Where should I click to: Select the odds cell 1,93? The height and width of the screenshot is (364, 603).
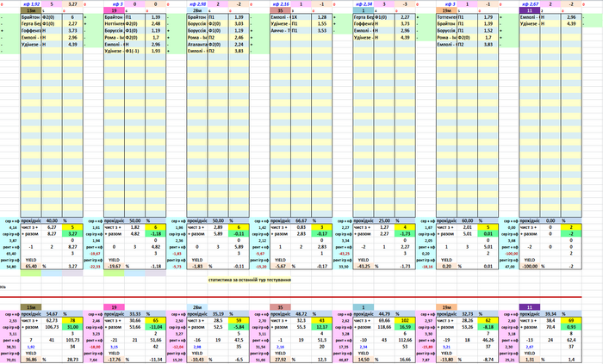point(156,51)
